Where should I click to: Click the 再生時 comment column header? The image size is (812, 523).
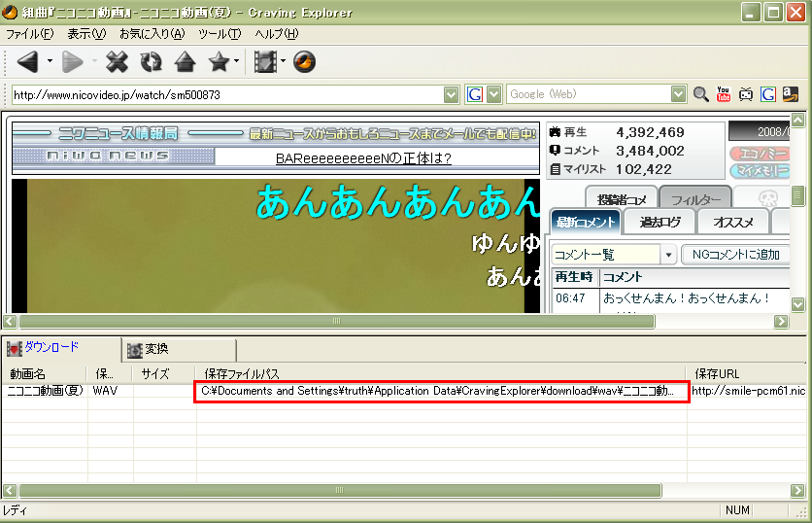tap(574, 277)
